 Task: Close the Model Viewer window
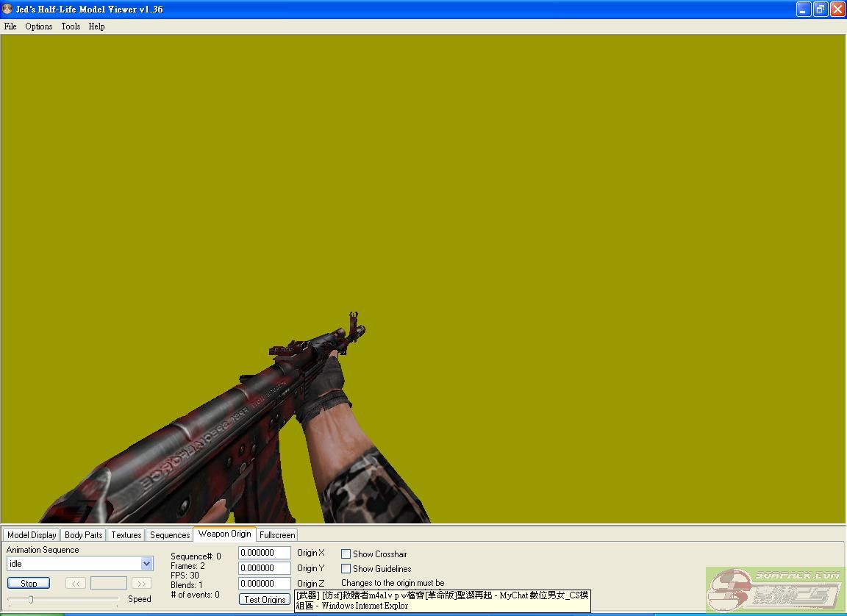coord(837,9)
